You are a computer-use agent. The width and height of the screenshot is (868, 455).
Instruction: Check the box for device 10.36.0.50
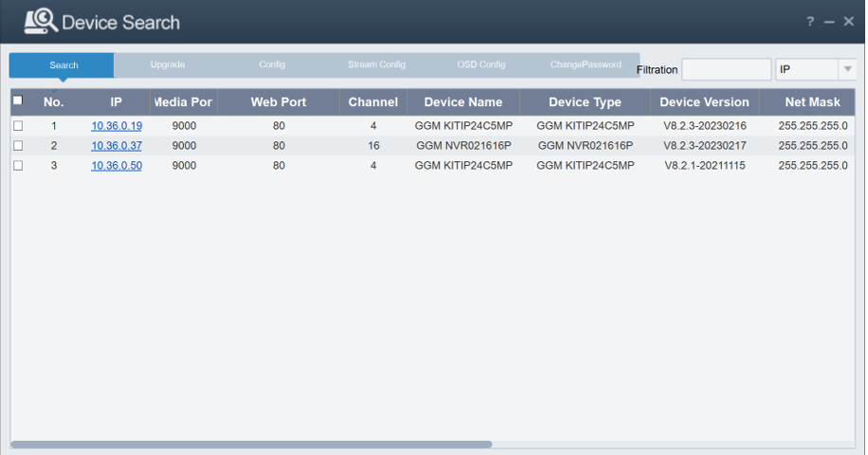click(18, 166)
